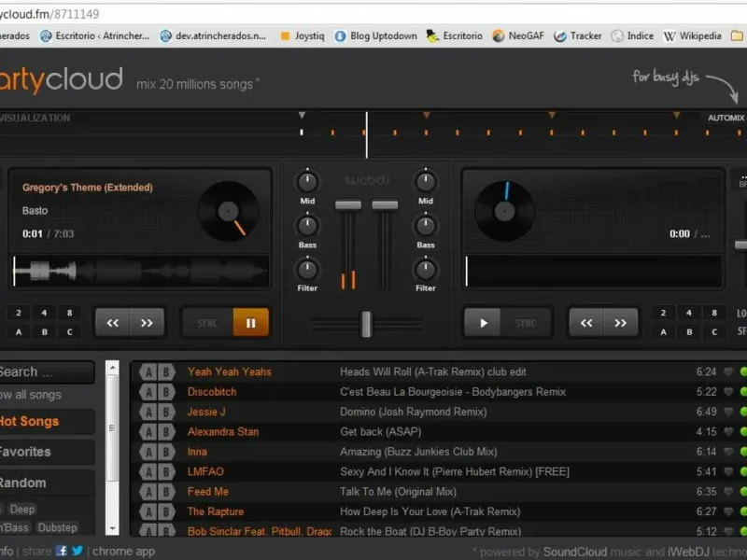The image size is (747, 560).
Task: Set right deck loop length 4
Action: 689,313
